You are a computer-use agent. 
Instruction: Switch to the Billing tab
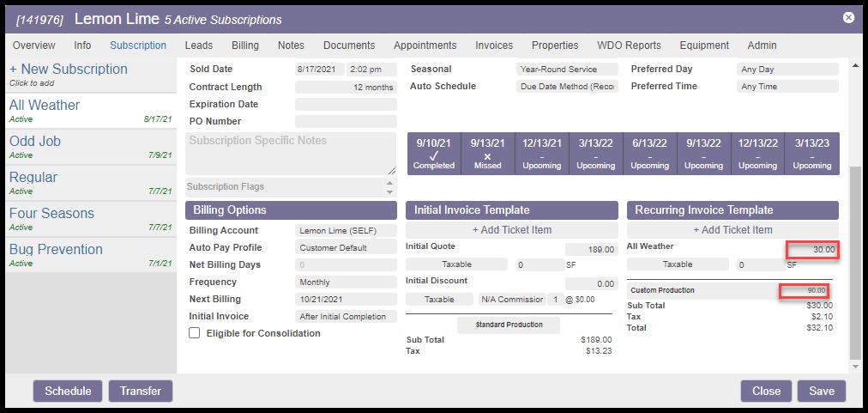[244, 45]
